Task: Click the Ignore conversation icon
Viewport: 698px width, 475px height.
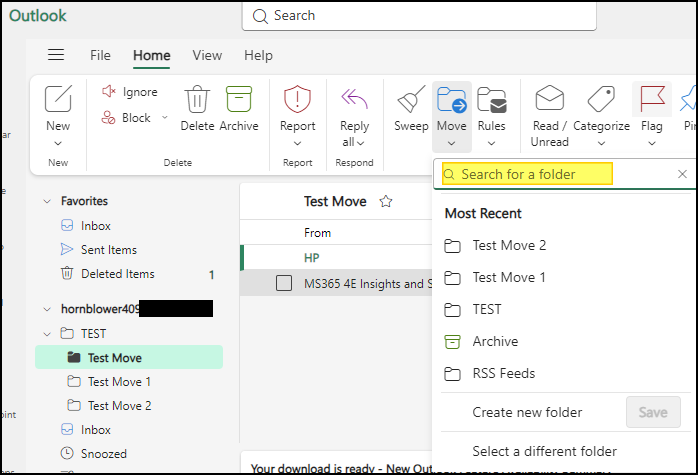Action: pos(109,91)
